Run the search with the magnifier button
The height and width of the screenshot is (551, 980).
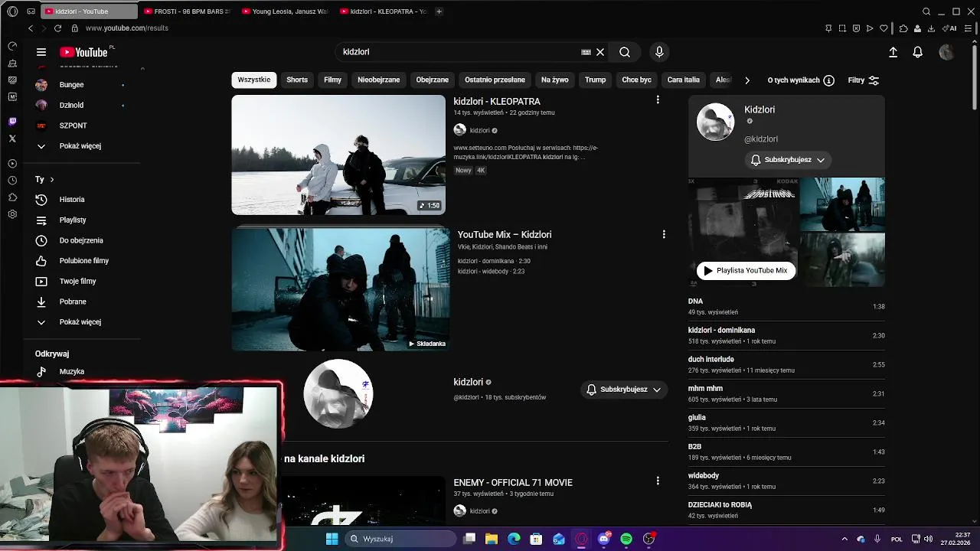coord(625,52)
